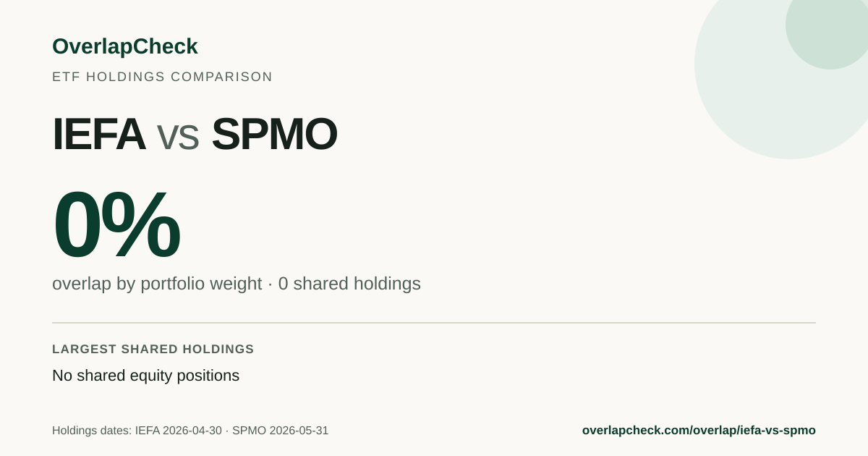Open the overlapcheck.com/overlap/iefa-vs-spmo link
This screenshot has height=456, width=868.
pos(699,431)
